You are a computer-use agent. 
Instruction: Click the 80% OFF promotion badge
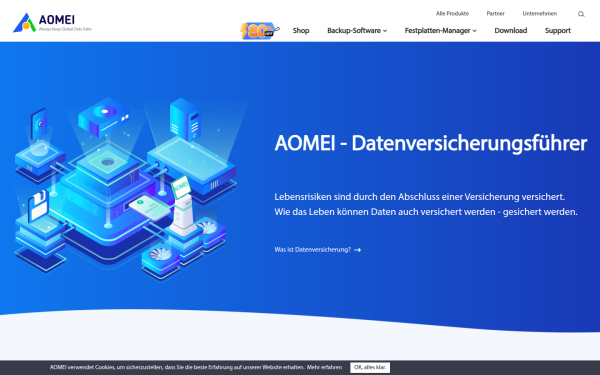[x=259, y=31]
